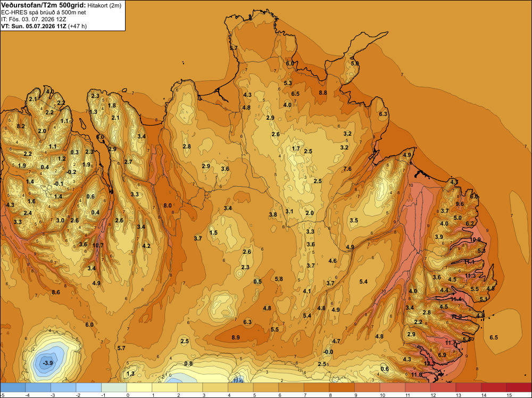532x398 pixels.
Task: Click the title 'Veðurstofan/T2m 500grid'
Action: click(x=44, y=5)
